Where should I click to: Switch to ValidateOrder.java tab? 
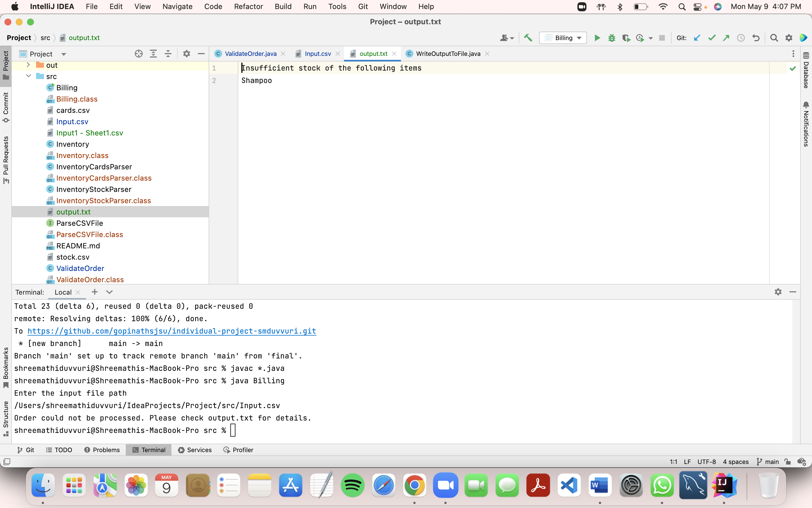[250, 54]
